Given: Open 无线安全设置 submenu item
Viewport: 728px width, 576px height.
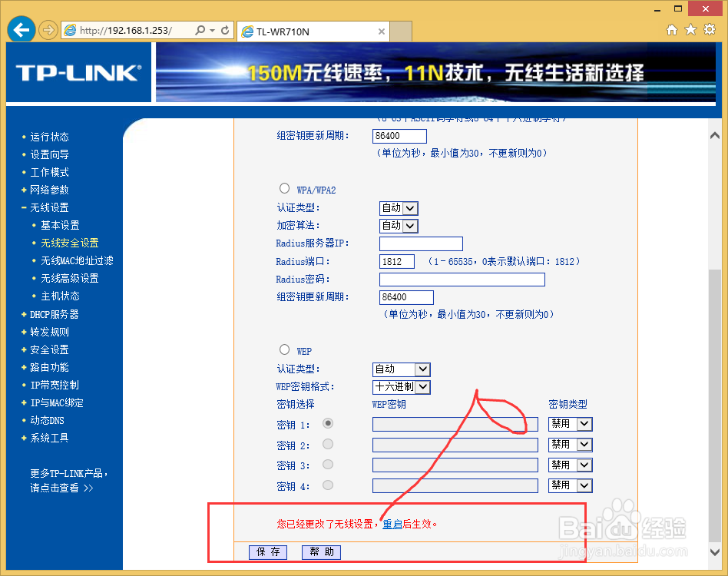Looking at the screenshot, I should (70, 243).
